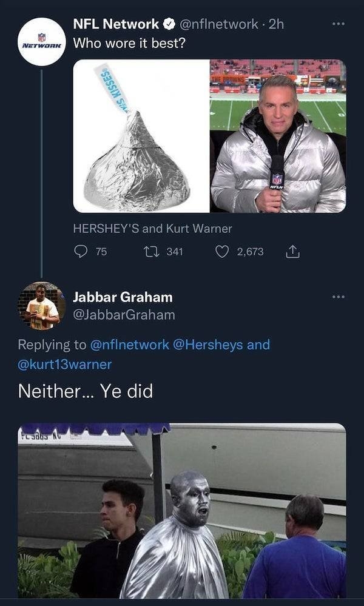The image size is (364, 606).
Task: Open the 2h timestamp link
Action: pos(276,24)
